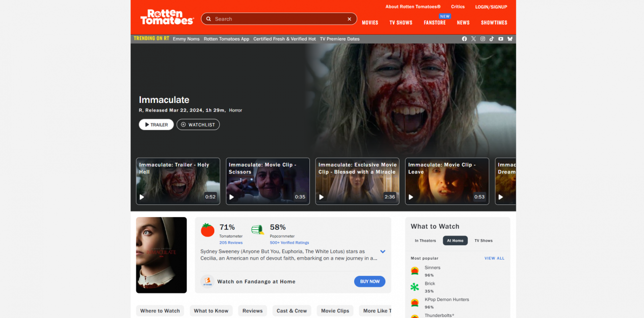Jump to Cast & Crew section
Screen dimensions: 644x318
292,311
